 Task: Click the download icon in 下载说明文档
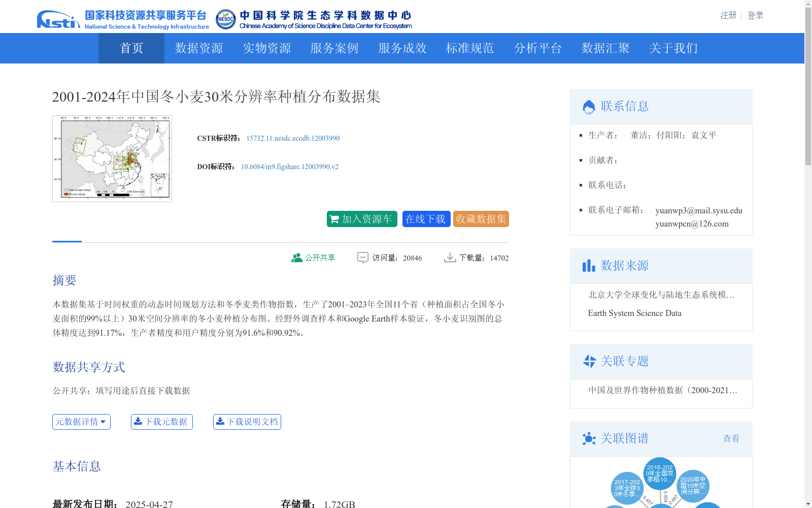pos(220,422)
